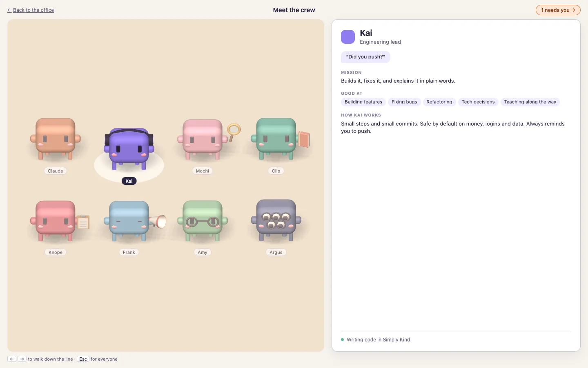This screenshot has width=588, height=368.
Task: Click the Amy name label
Action: [x=203, y=252]
